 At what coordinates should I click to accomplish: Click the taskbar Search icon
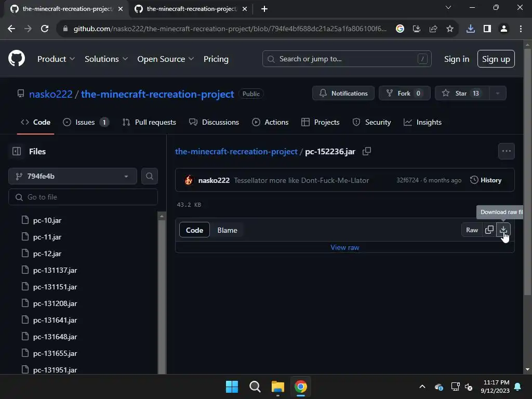(255, 387)
